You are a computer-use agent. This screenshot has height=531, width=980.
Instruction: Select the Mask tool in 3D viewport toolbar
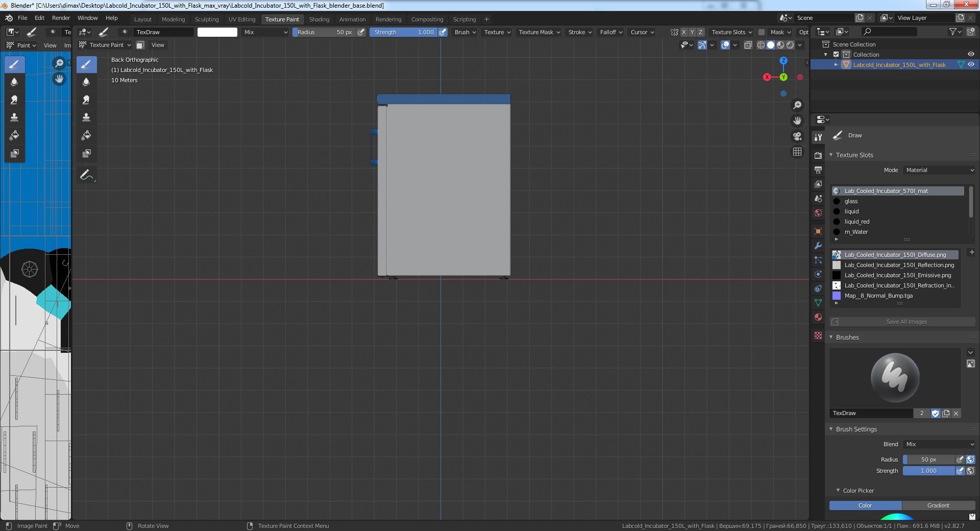86,153
